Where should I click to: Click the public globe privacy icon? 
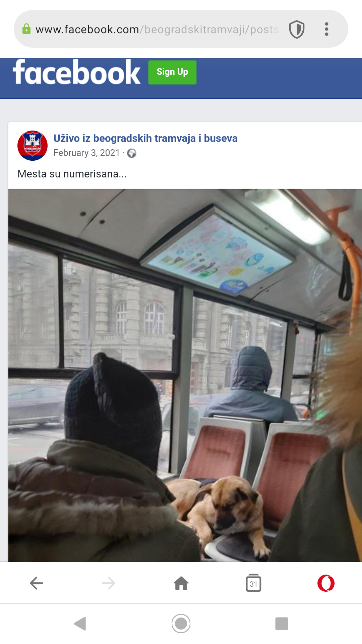pyautogui.click(x=132, y=153)
